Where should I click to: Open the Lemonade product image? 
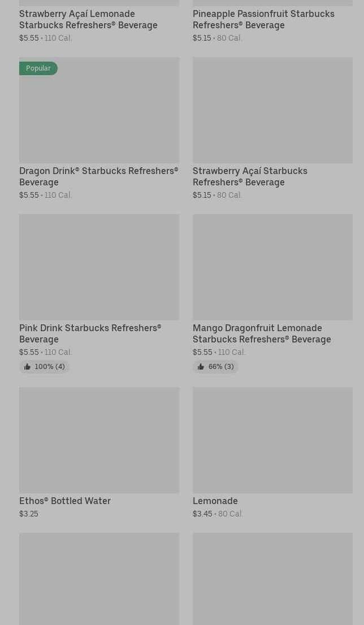pyautogui.click(x=272, y=440)
